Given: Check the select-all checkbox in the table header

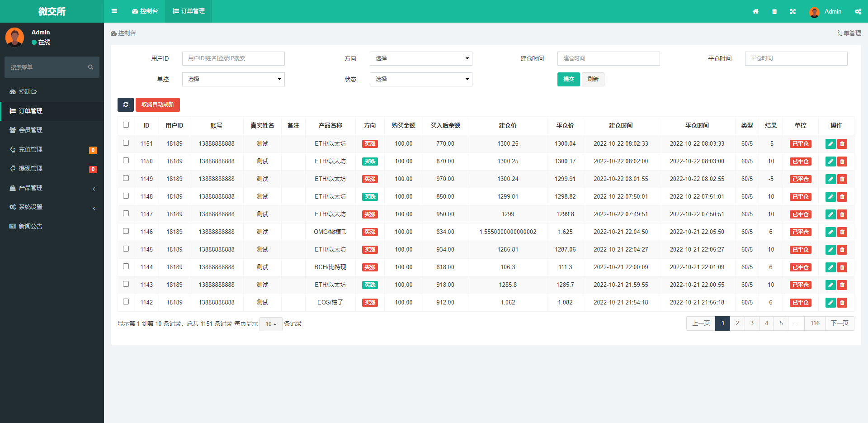Looking at the screenshot, I should (126, 125).
